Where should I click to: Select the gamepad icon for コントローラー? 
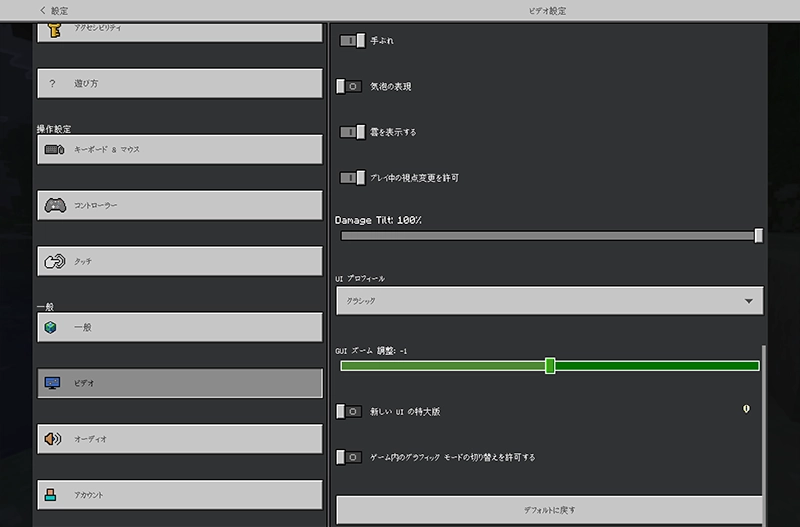(x=54, y=205)
